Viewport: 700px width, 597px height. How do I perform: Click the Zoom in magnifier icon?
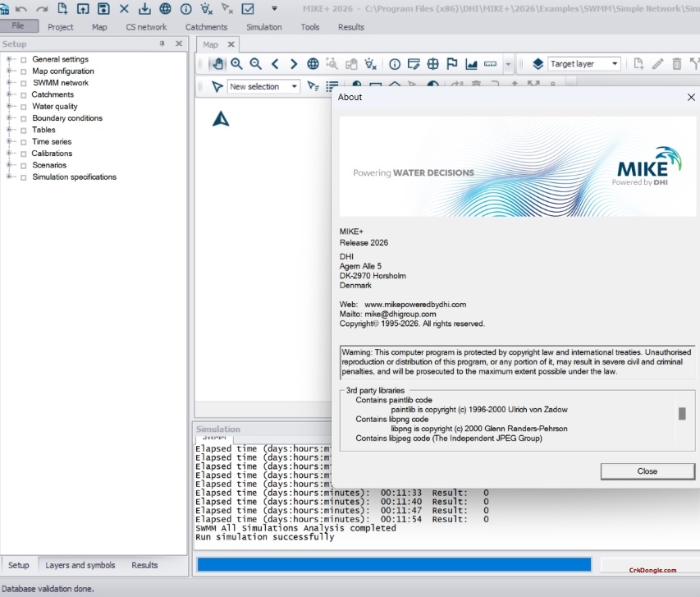pos(236,64)
